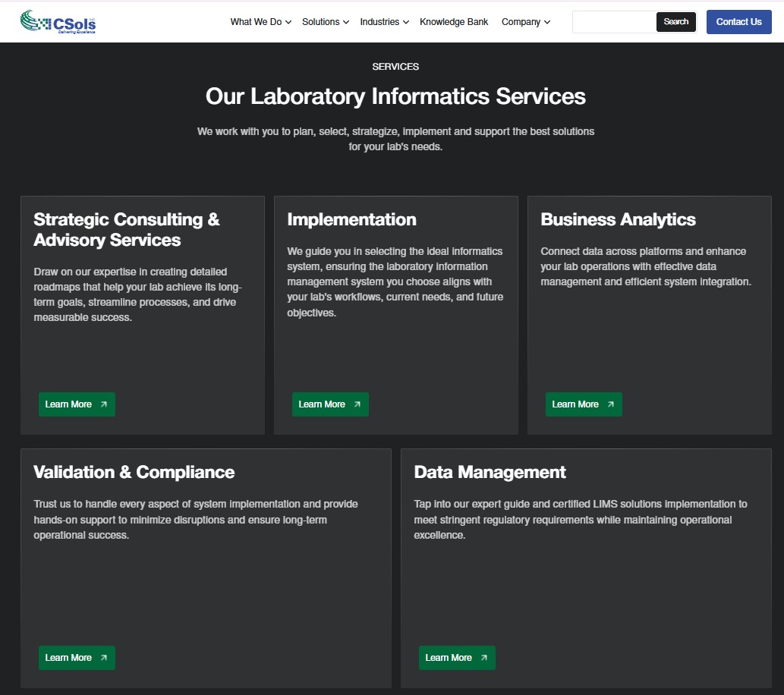784x695 pixels.
Task: Open the Solutions dropdown menu
Action: 326,22
